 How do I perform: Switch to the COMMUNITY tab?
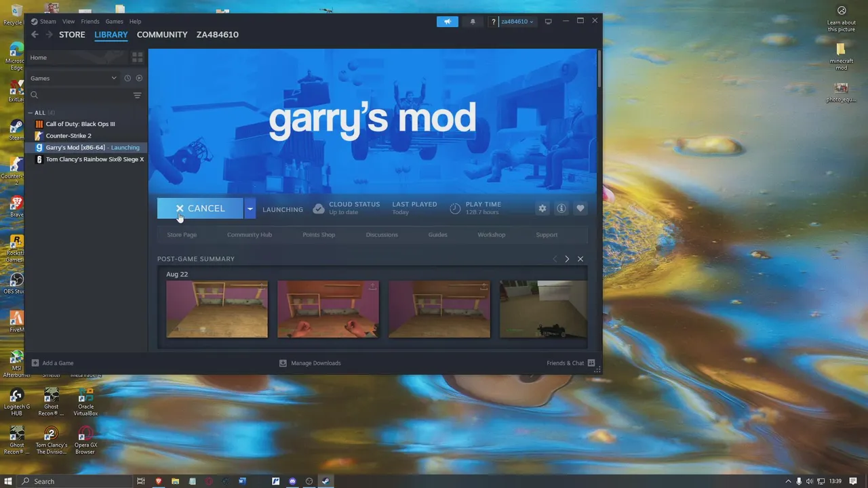click(x=162, y=35)
